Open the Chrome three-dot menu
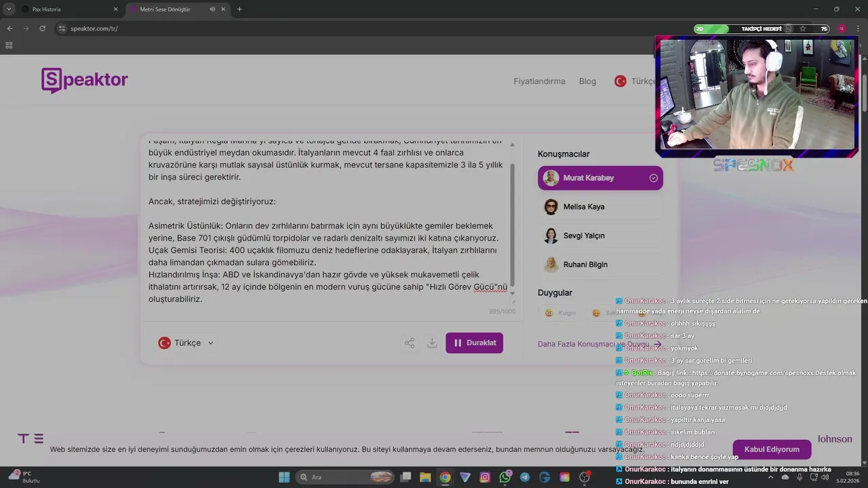 pos(859,28)
